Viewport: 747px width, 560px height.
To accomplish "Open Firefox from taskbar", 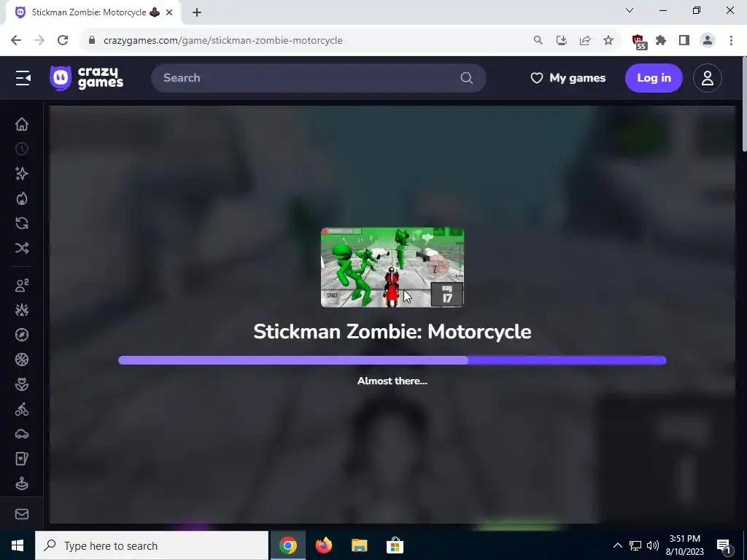I will [x=323, y=545].
